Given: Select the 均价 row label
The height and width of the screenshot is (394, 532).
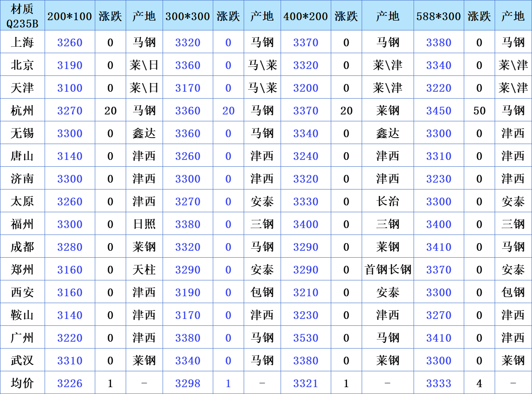Looking at the screenshot, I should 22,383.
